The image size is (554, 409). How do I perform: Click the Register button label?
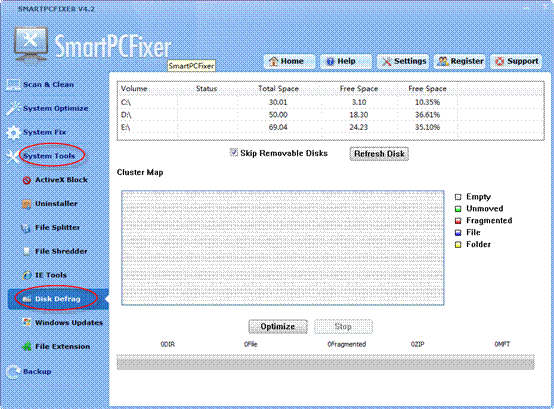(467, 61)
